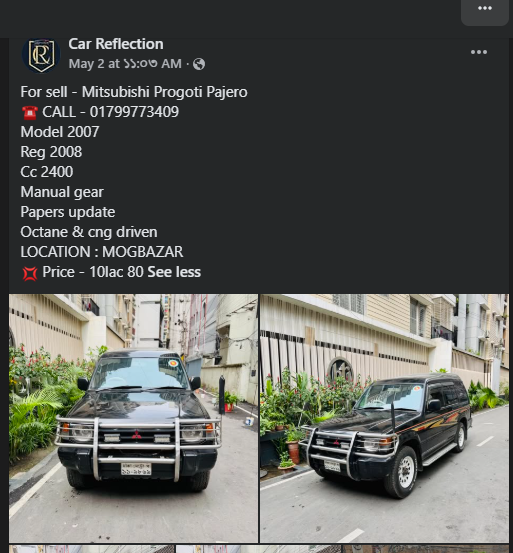Click the LOCATION : MOGBAZAR line
Image resolution: width=513 pixels, height=553 pixels.
[x=102, y=252]
